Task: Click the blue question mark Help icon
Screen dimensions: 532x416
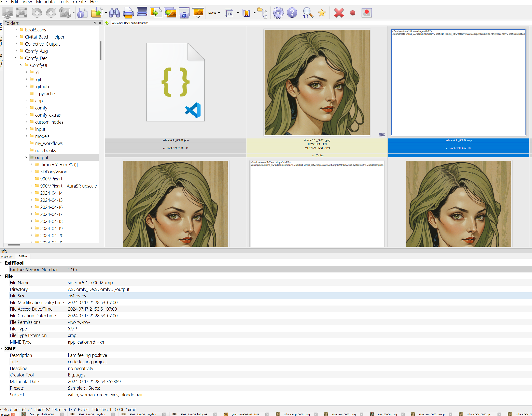Action: [x=292, y=13]
